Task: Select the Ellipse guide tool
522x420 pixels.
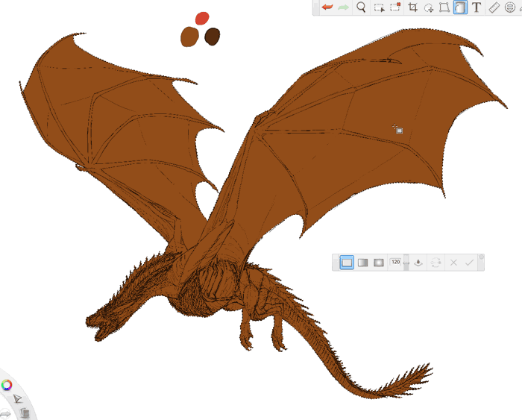Action: pos(509,7)
